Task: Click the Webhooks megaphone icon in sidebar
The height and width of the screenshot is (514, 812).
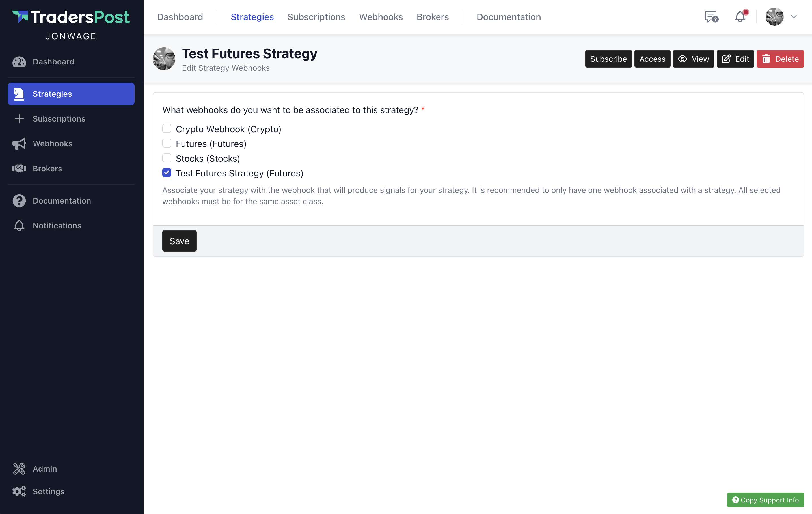Action: tap(19, 144)
